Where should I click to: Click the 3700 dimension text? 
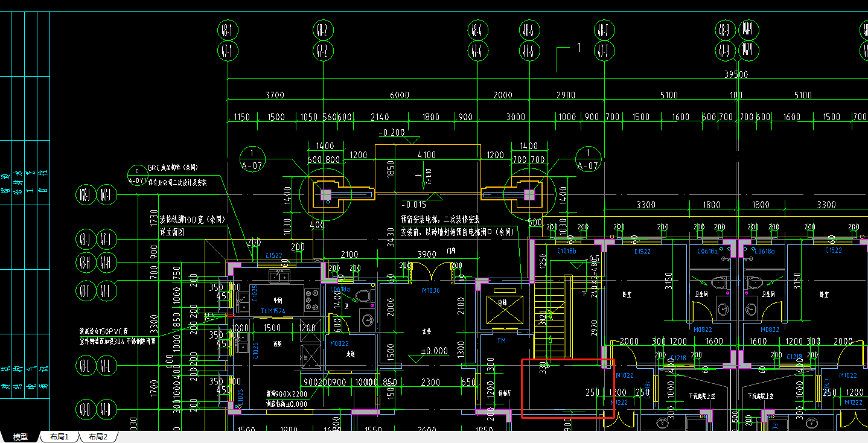tap(275, 95)
